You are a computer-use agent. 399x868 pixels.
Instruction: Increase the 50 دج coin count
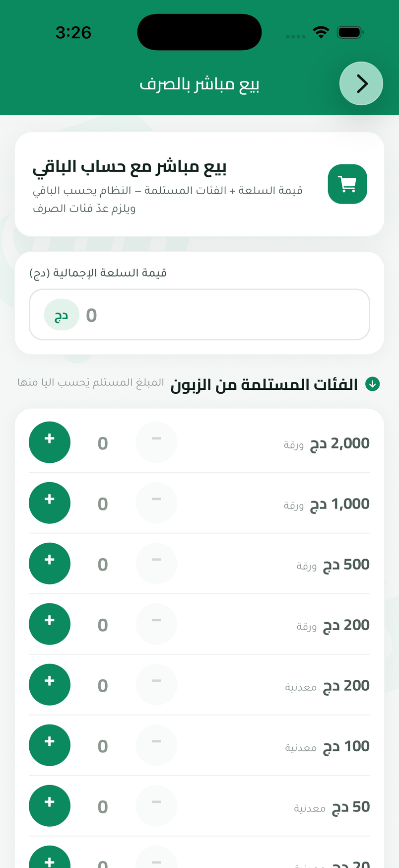[50, 806]
